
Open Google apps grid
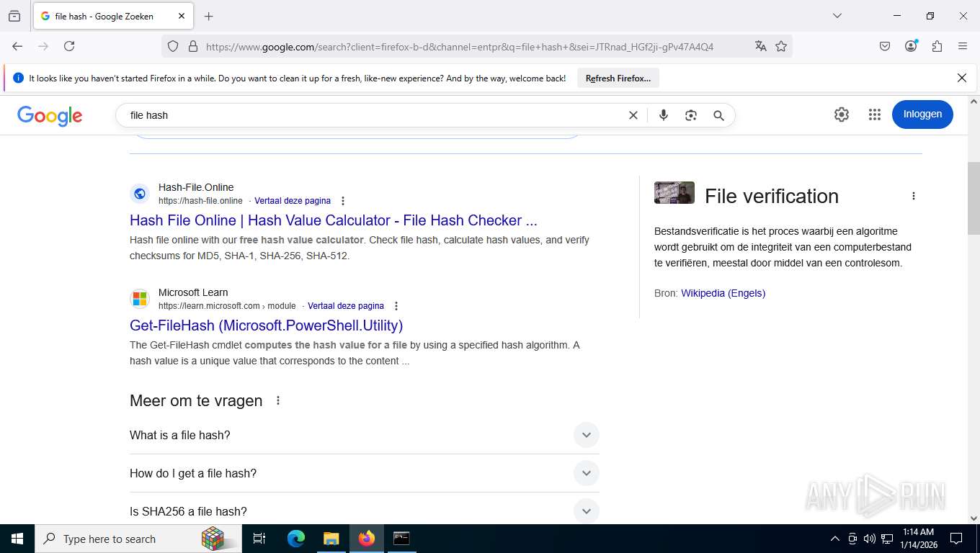pyautogui.click(x=875, y=114)
